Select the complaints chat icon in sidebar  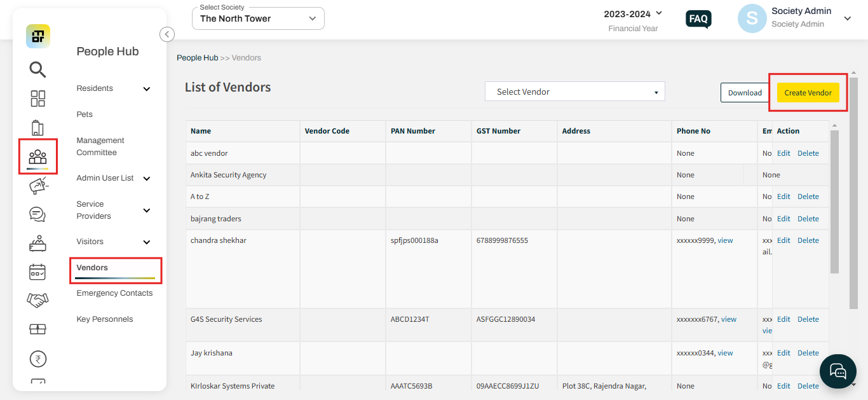(37, 214)
